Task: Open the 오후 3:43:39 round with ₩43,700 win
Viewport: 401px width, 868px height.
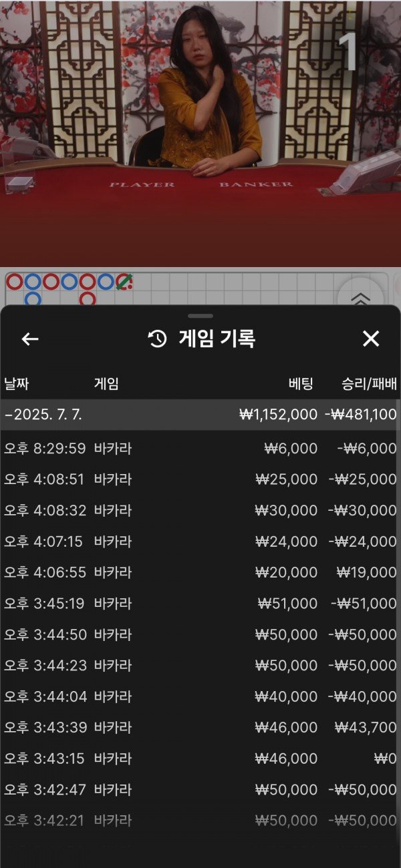Action: pyautogui.click(x=200, y=728)
